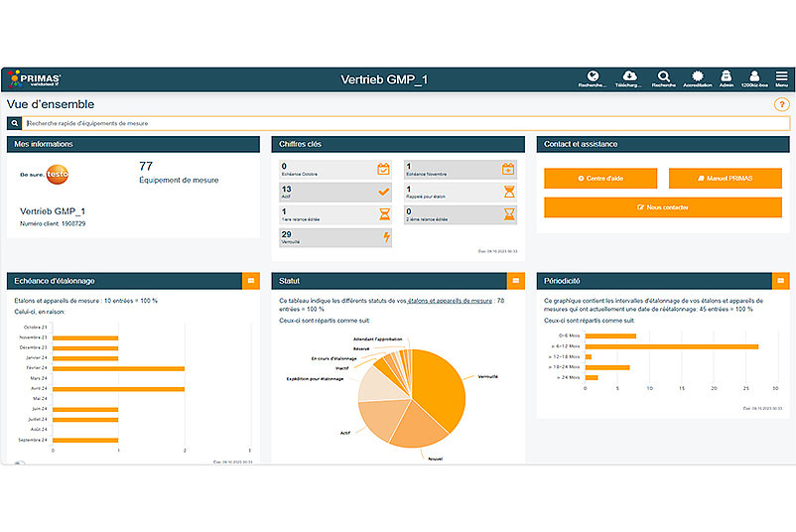Click the 0-6 Mois bar in Périodicité
The height and width of the screenshot is (532, 796).
tap(610, 336)
